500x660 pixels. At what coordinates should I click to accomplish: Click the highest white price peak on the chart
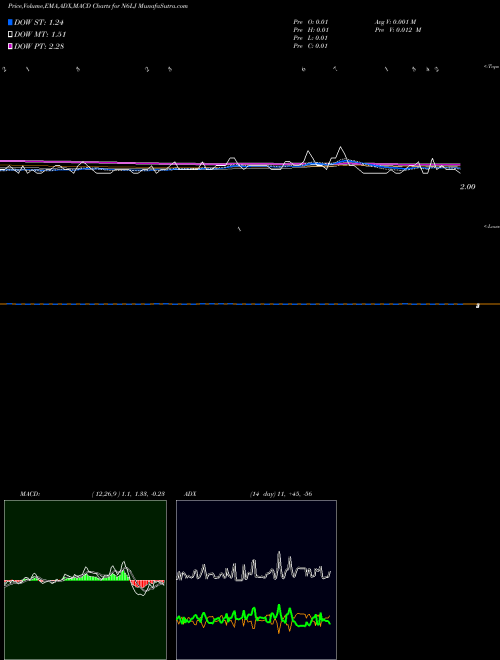340,147
